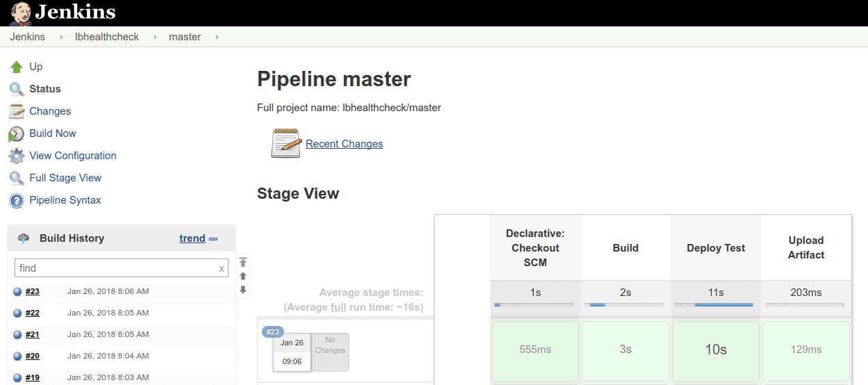Click the build history page up arrow
Viewport: 868px width, 385px height.
click(243, 276)
